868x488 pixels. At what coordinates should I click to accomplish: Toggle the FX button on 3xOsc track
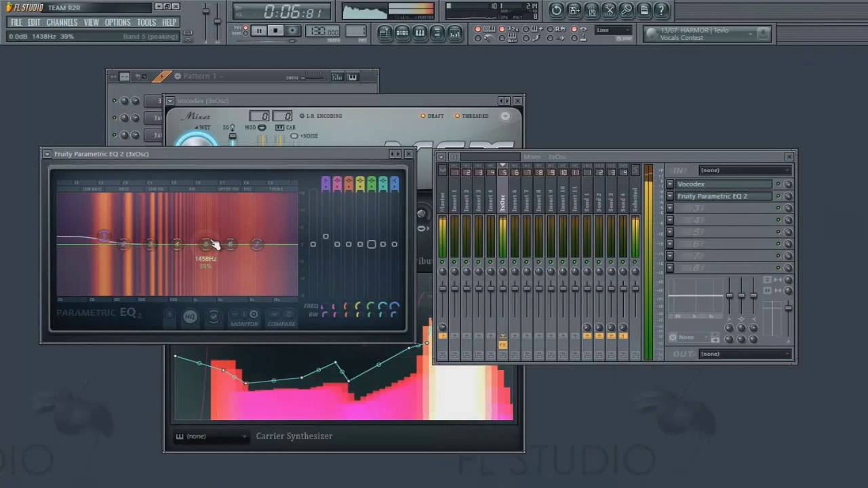point(502,345)
